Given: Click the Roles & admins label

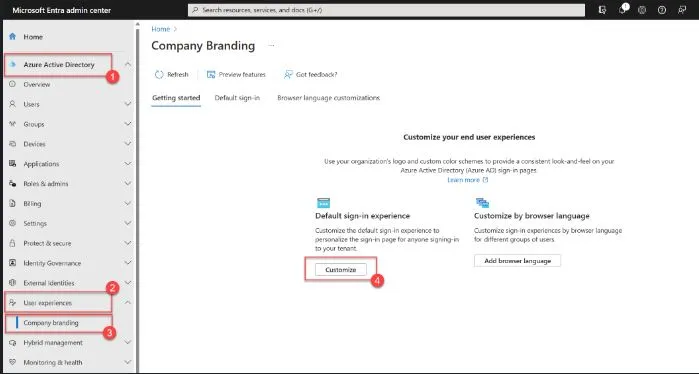Looking at the screenshot, I should click(x=46, y=184).
